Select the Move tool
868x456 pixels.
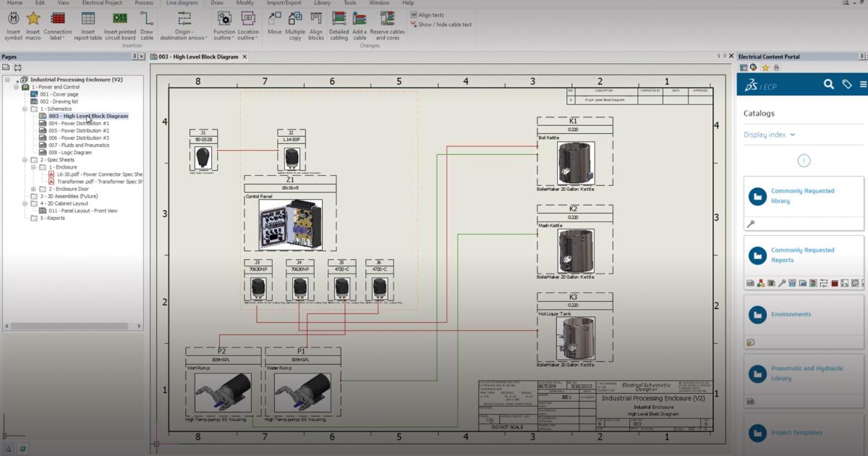click(275, 22)
